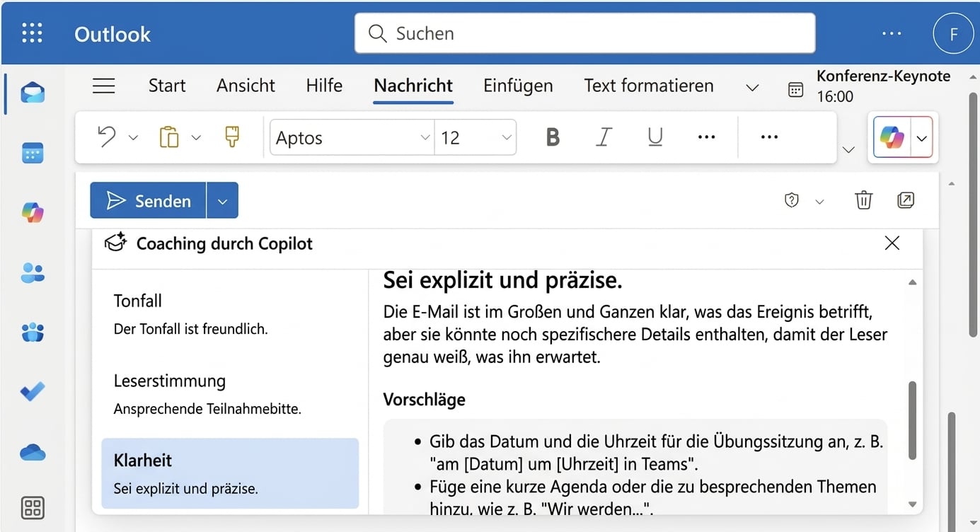Open sensitivity shield icon

tap(792, 201)
